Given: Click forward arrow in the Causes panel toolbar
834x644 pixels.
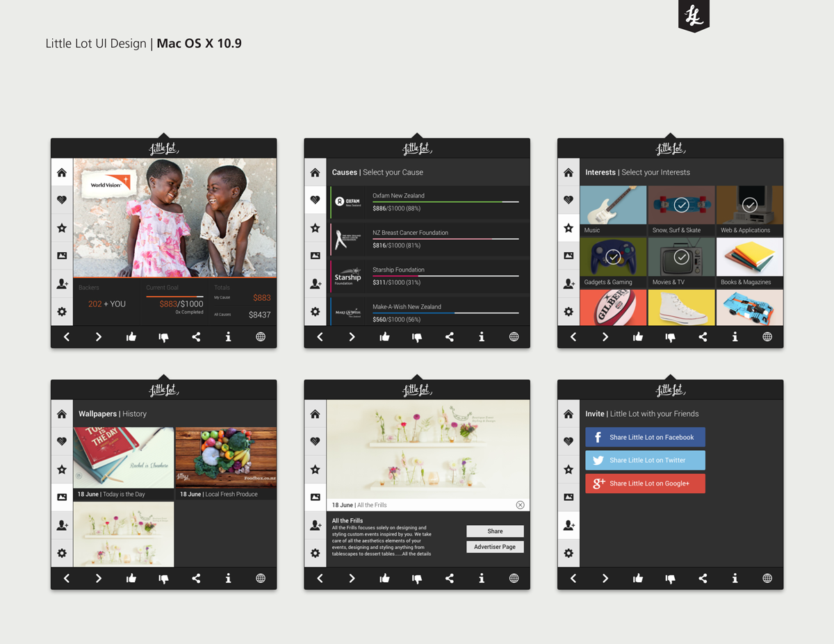Looking at the screenshot, I should pyautogui.click(x=352, y=337).
